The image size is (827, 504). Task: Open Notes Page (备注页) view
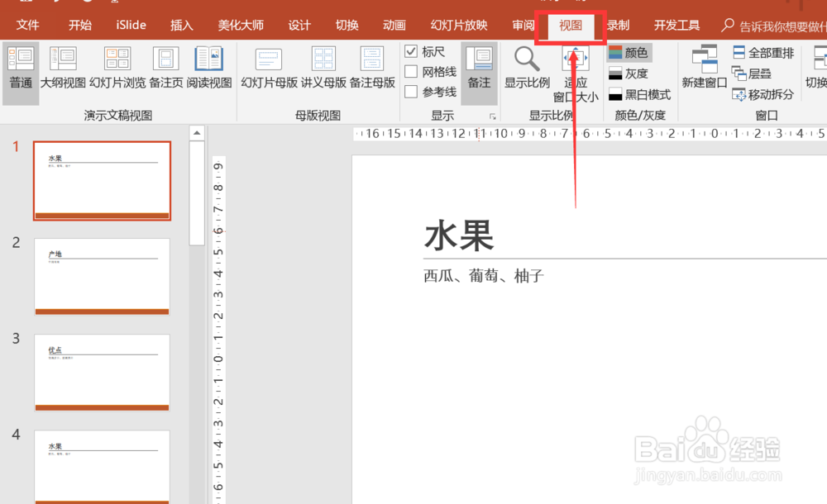pos(166,69)
